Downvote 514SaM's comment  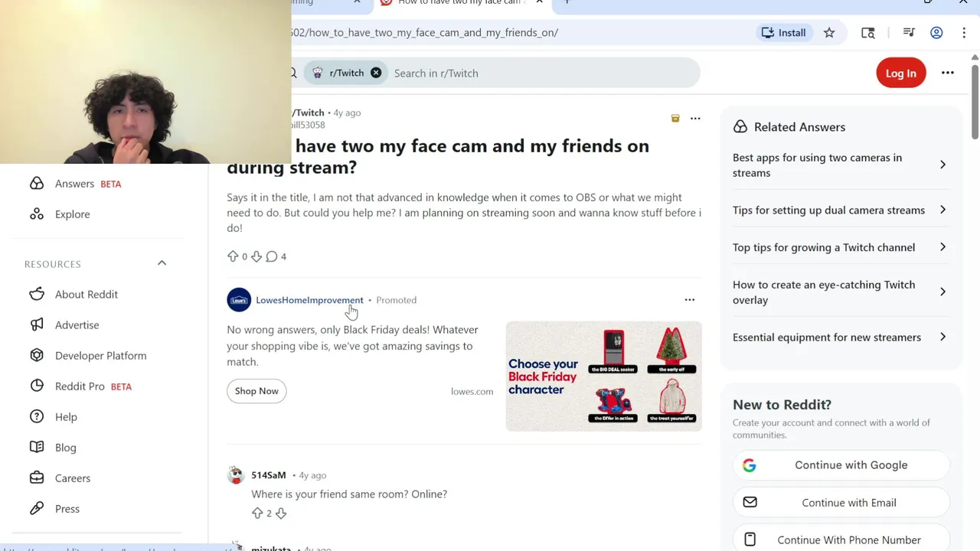(281, 514)
